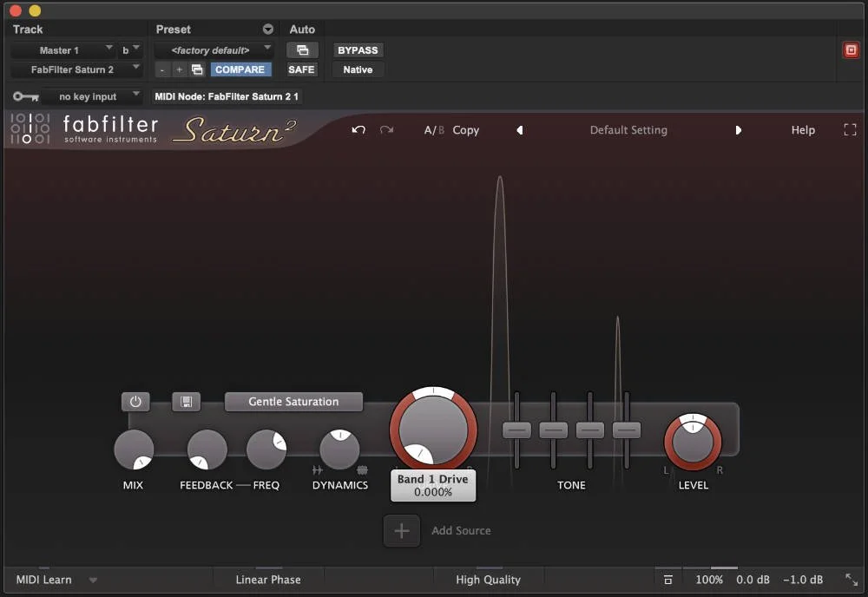Click the dynamics gate icon left of knob
The image size is (868, 597).
coord(317,470)
